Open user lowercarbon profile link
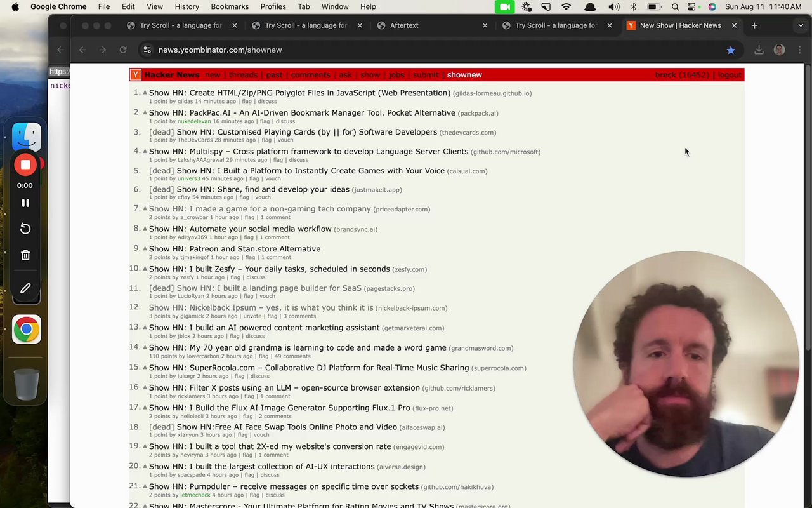812x508 pixels. [203, 356]
